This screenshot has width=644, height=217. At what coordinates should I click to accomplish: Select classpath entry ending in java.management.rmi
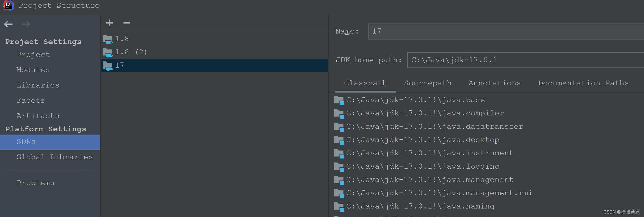pos(440,193)
